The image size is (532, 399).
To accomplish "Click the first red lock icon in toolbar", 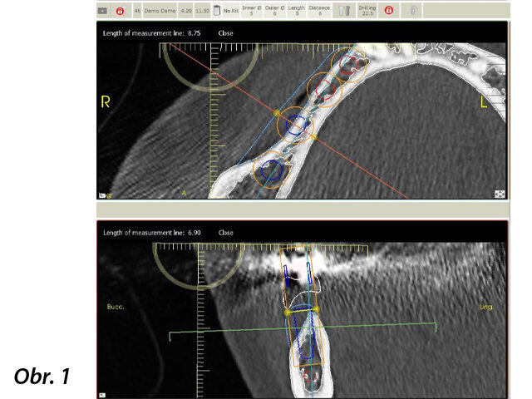I will pyautogui.click(x=121, y=11).
